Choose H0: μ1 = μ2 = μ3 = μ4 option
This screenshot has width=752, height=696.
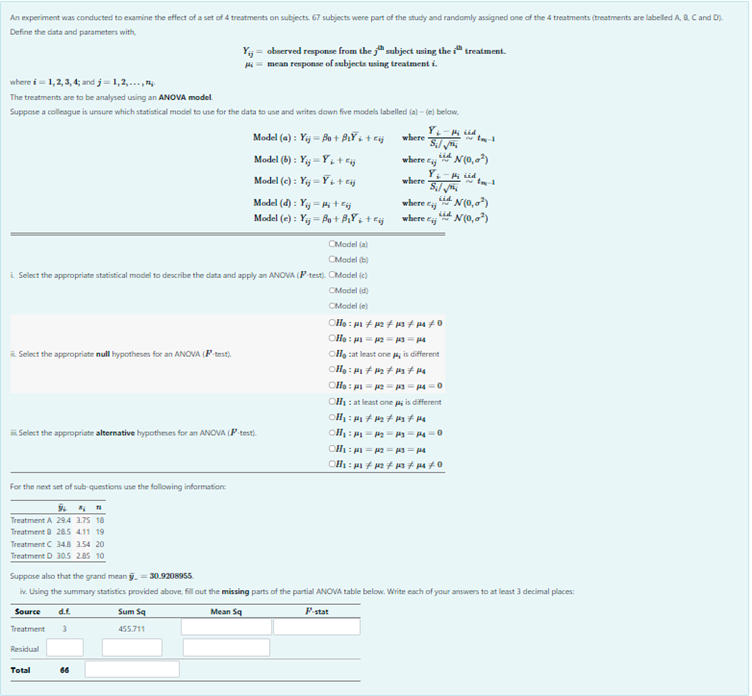coord(332,338)
